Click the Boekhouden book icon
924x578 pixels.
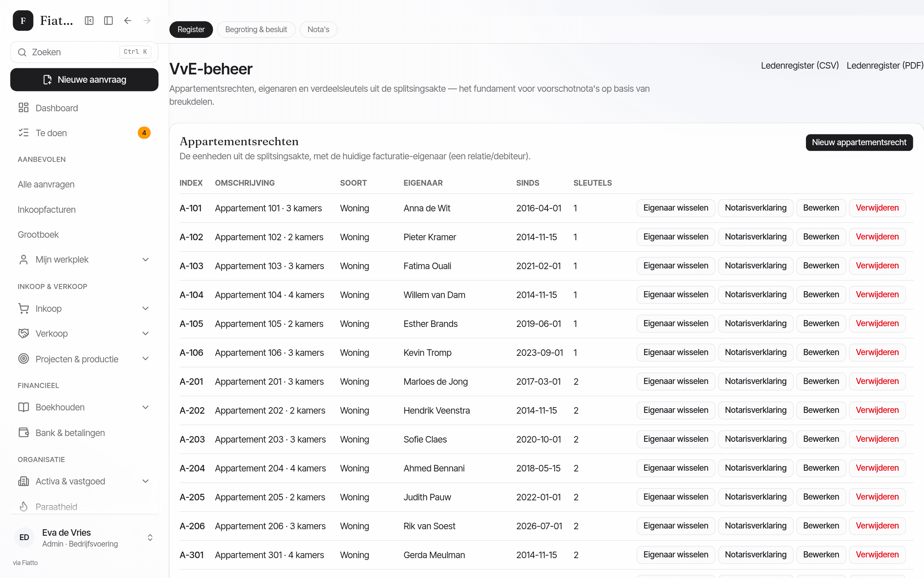pos(24,407)
